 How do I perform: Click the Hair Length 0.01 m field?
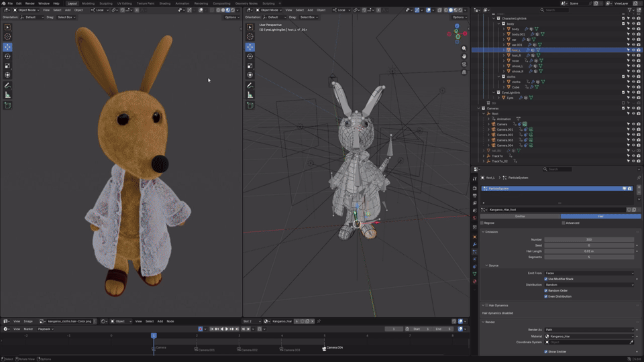(589, 251)
